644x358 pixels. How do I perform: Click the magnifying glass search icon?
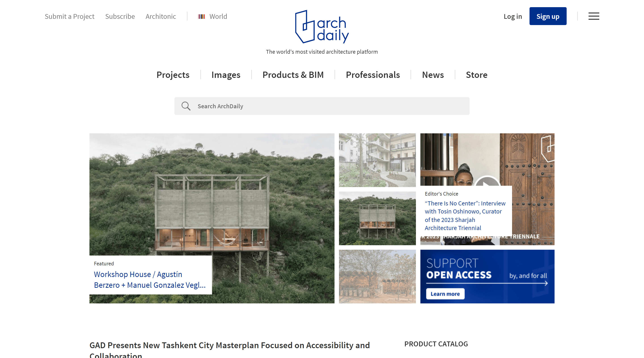[x=186, y=106]
